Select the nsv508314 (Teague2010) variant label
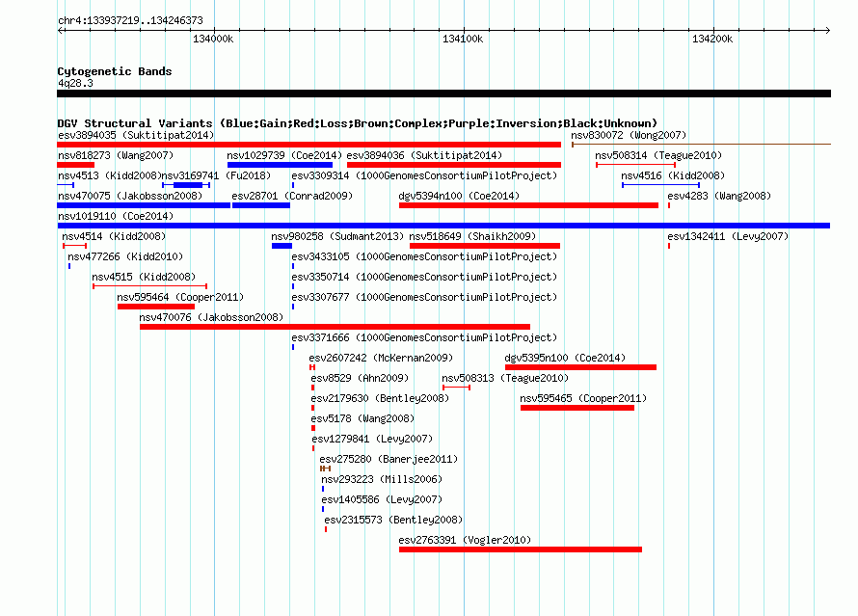The height and width of the screenshot is (616, 858). 658,155
